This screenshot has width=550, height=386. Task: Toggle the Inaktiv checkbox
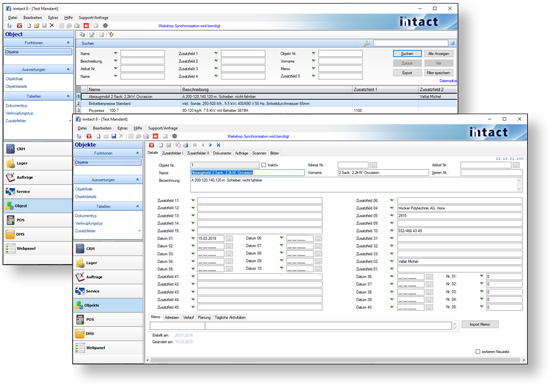(x=263, y=165)
